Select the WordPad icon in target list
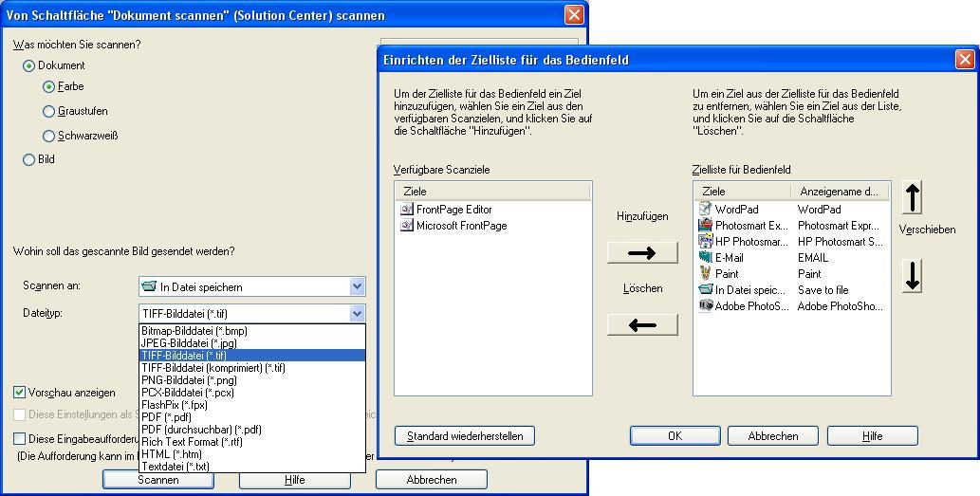This screenshot has width=980, height=496. pyautogui.click(x=705, y=209)
